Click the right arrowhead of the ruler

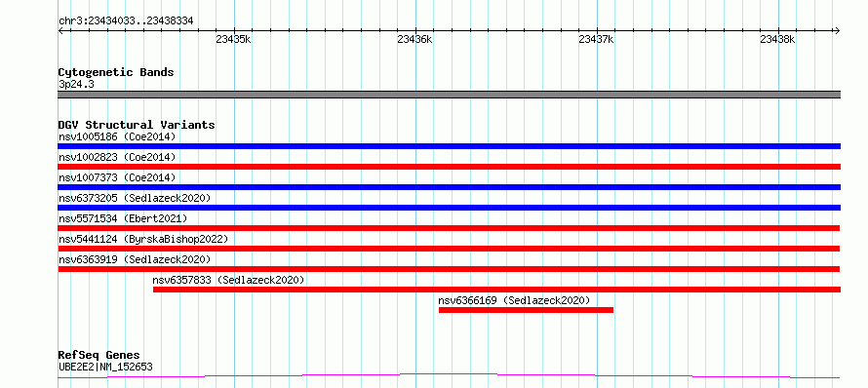(838, 31)
